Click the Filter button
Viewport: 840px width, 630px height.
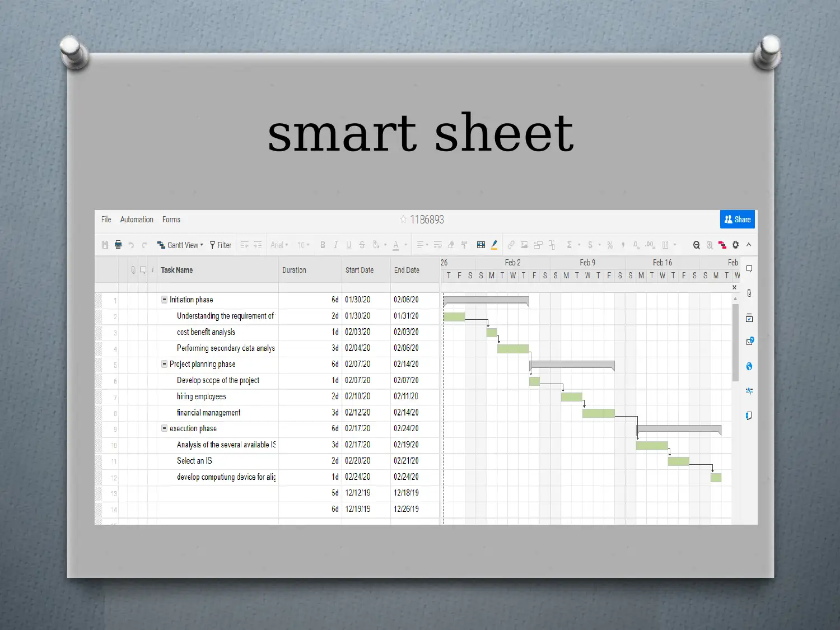[x=221, y=245]
